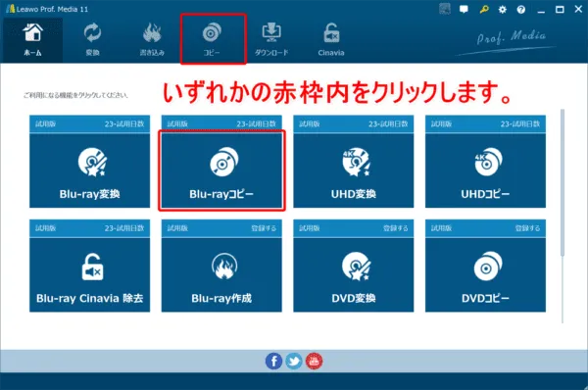Viewport: 588px width, 390px height.
Task: Click 登録する on DVD変換 tile
Action: click(x=396, y=228)
